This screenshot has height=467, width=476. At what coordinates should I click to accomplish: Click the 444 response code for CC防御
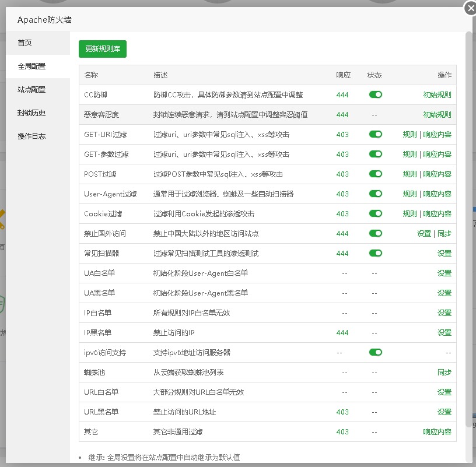click(342, 95)
